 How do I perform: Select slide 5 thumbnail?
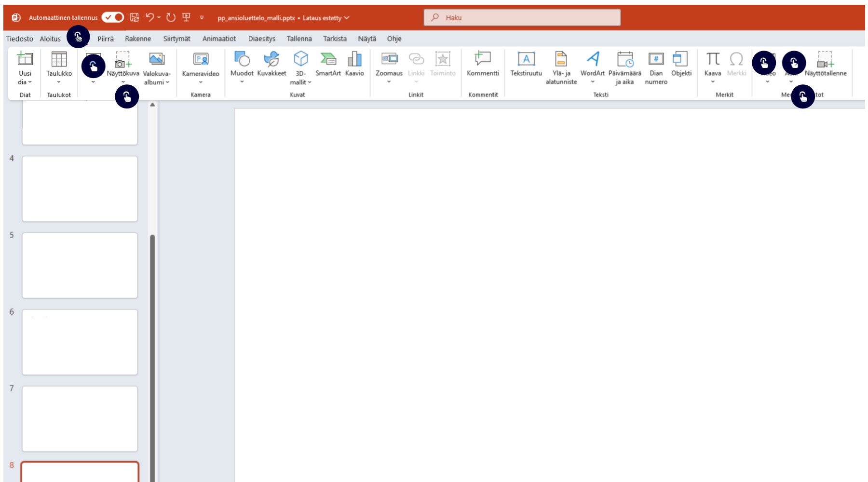point(80,266)
